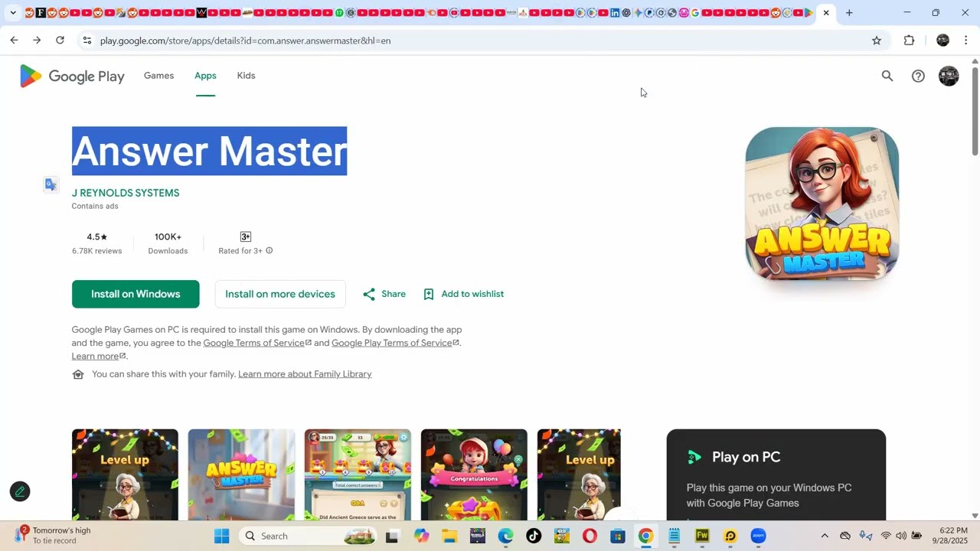Click the taskbar Search box
Image resolution: width=980 pixels, height=551 pixels.
tap(309, 536)
